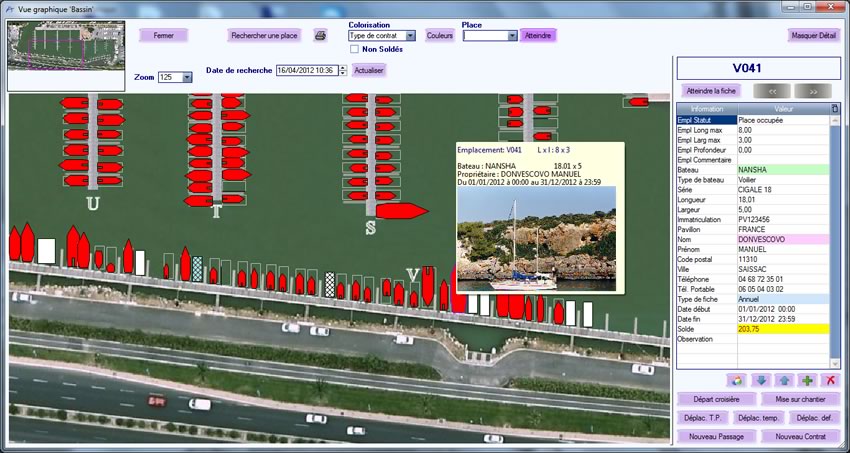
Task: Click the yellow Solde value 203,75
Action: tap(783, 329)
